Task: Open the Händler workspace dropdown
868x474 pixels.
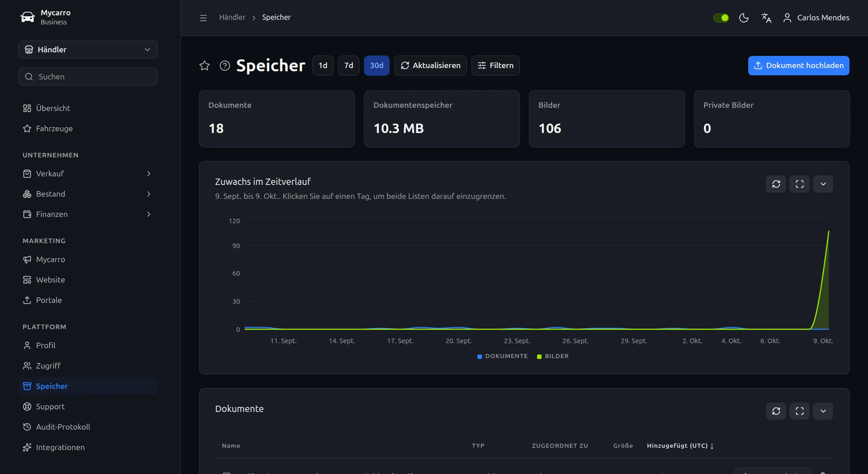Action: (x=88, y=50)
